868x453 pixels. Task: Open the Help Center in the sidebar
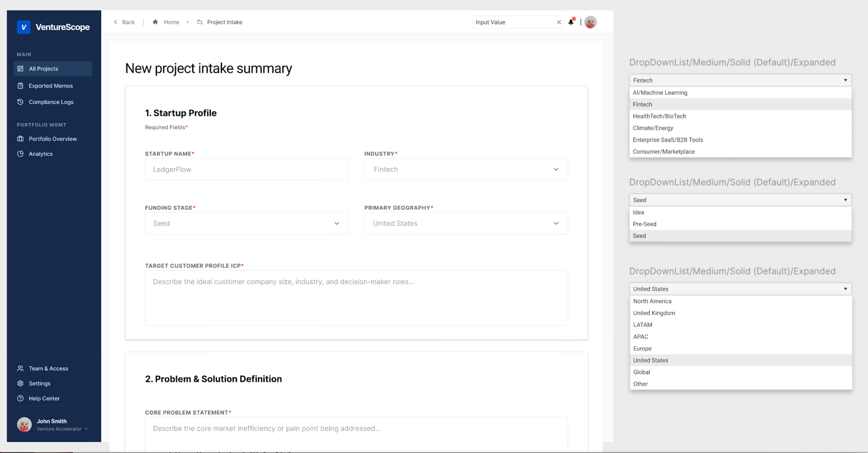point(44,398)
